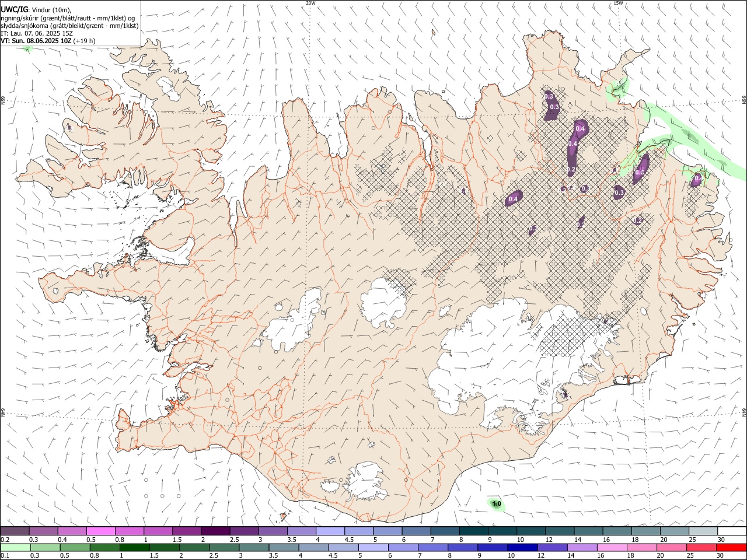The height and width of the screenshot is (560, 747).
Task: Click the white 30 swatch in the upper legend
Action: point(731,531)
